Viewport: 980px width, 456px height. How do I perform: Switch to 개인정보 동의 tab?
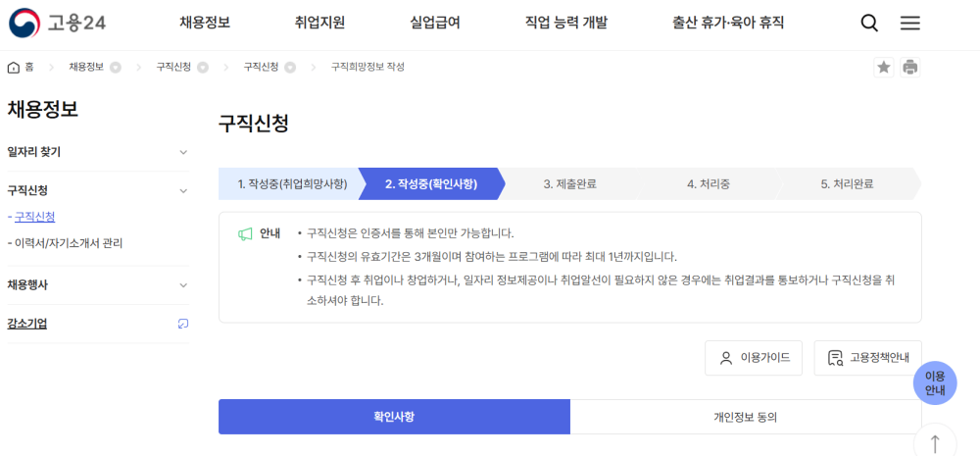point(746,417)
